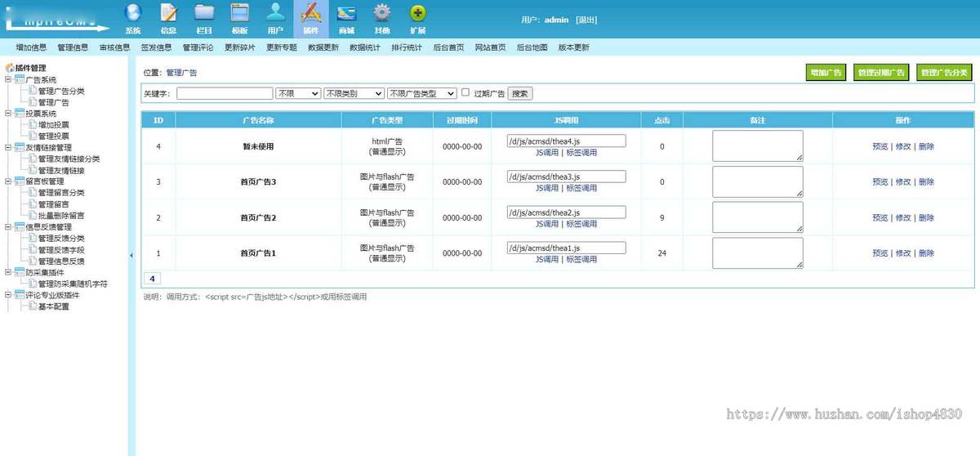This screenshot has width=980, height=456.
Task: Click folder icon beside 投票系统
Action: coord(20,114)
